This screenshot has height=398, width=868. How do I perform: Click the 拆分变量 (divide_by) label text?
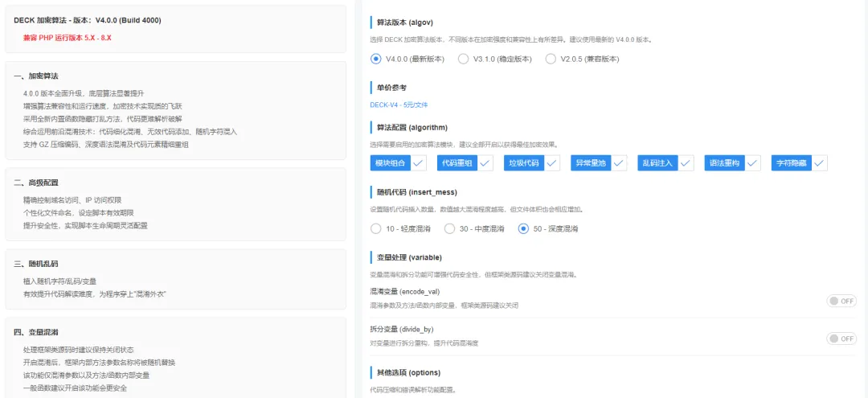(401, 329)
